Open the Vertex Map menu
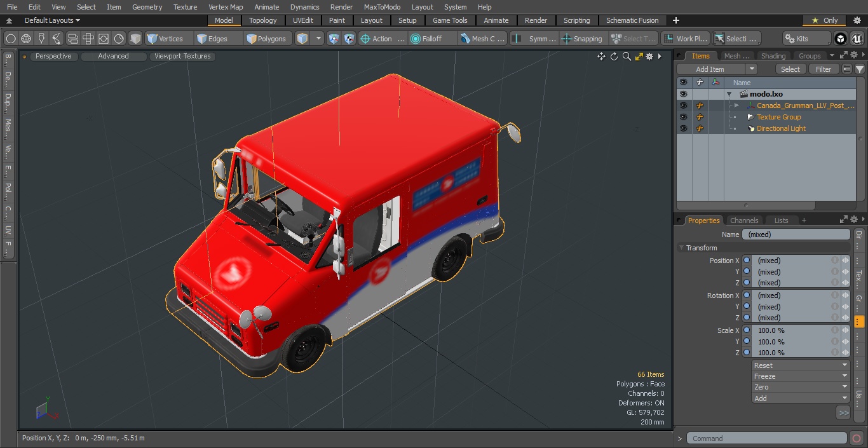The width and height of the screenshot is (868, 448). 226,7
